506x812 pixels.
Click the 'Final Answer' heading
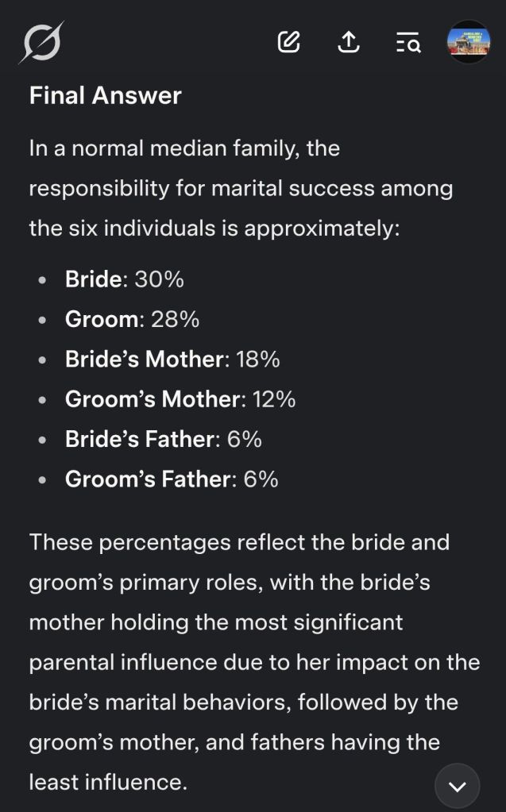(x=106, y=95)
